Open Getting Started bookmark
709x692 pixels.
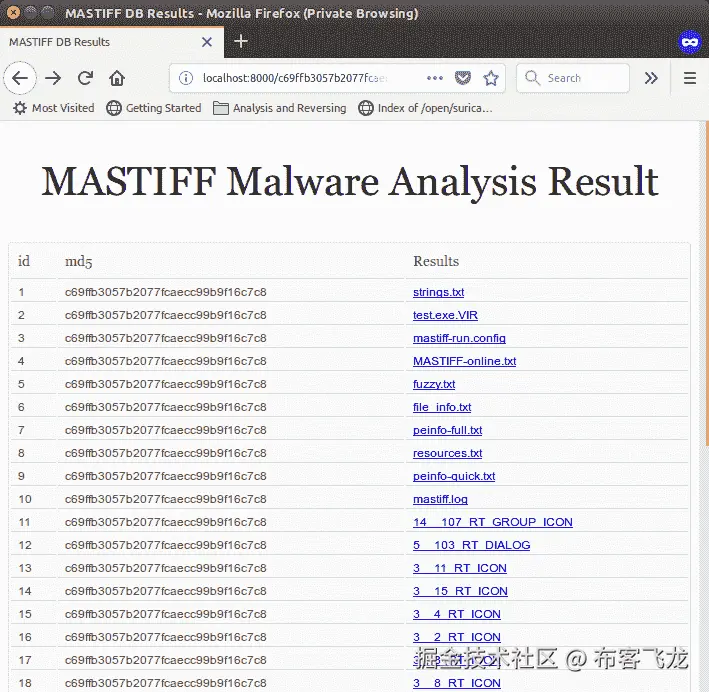pos(154,108)
